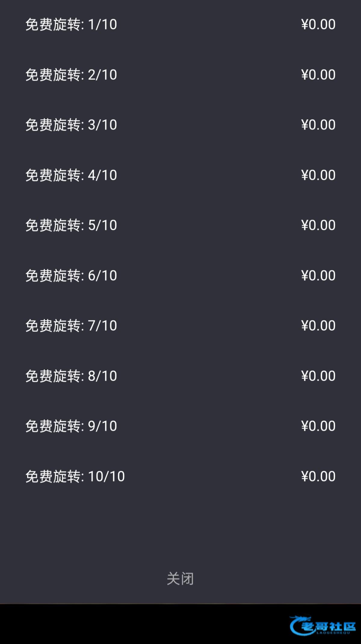Screen dimensions: 361x644
Task: Tap the ¥0.00 amount beside spin 3/10
Action: click(x=318, y=125)
